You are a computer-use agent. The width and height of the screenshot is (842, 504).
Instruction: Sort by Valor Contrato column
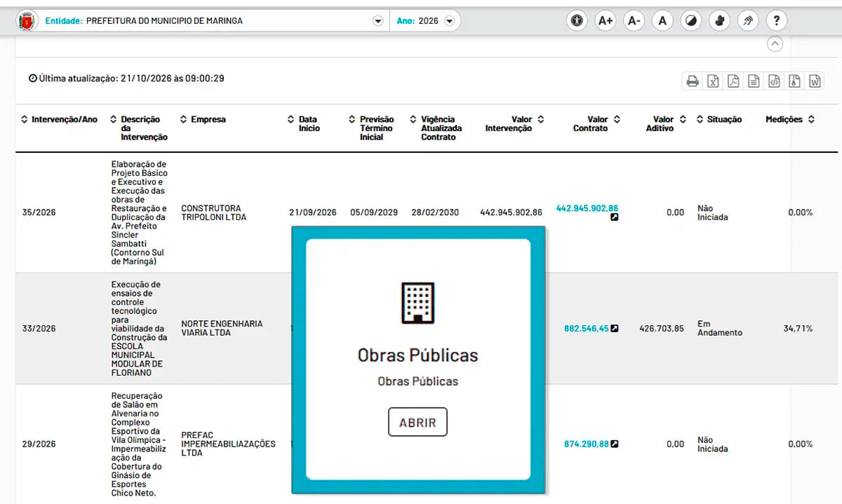[596, 124]
